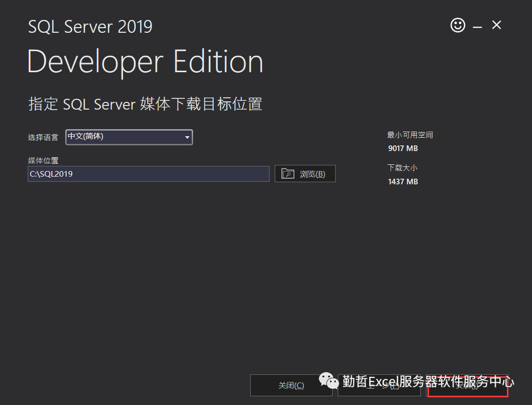The height and width of the screenshot is (405, 532).
Task: Click the 1437 MB download size value
Action: (403, 182)
